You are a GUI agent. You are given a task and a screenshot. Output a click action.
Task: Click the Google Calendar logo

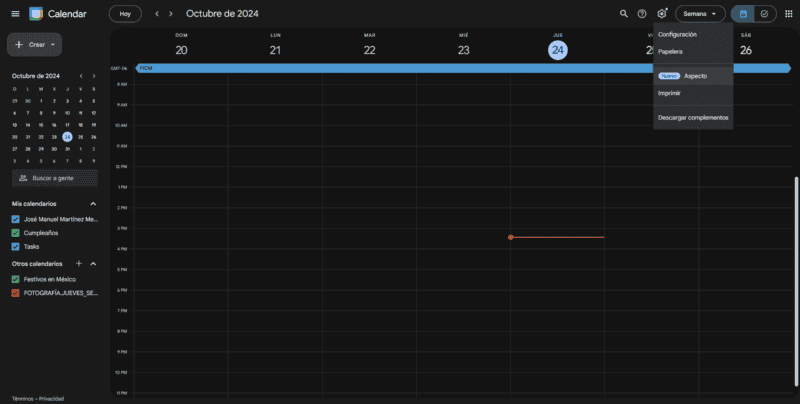tap(36, 14)
